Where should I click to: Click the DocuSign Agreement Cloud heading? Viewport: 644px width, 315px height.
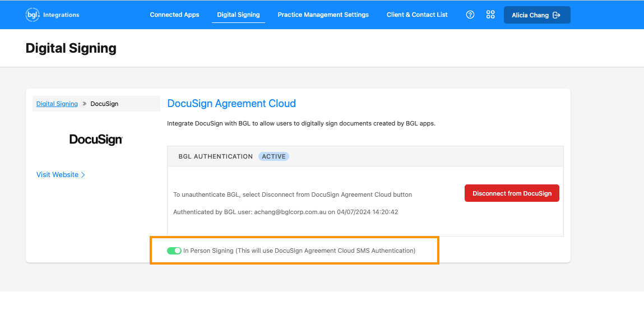click(231, 104)
